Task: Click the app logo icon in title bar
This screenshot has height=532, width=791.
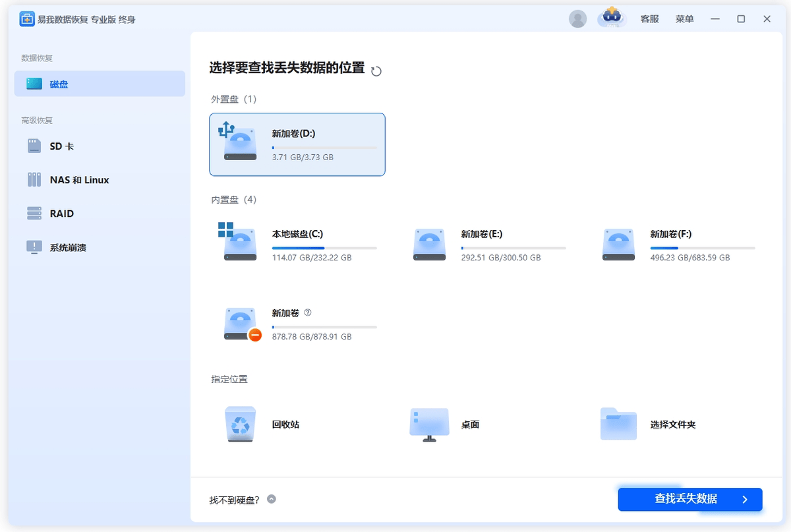Action: click(x=27, y=19)
